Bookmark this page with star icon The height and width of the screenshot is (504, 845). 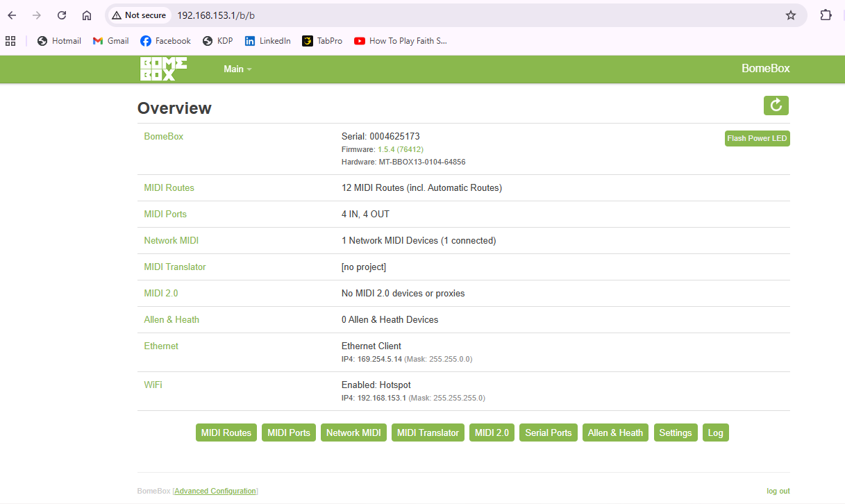(x=790, y=15)
